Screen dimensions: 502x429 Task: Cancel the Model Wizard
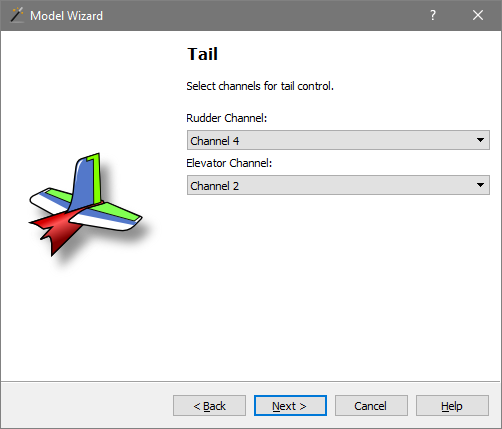[x=371, y=406]
